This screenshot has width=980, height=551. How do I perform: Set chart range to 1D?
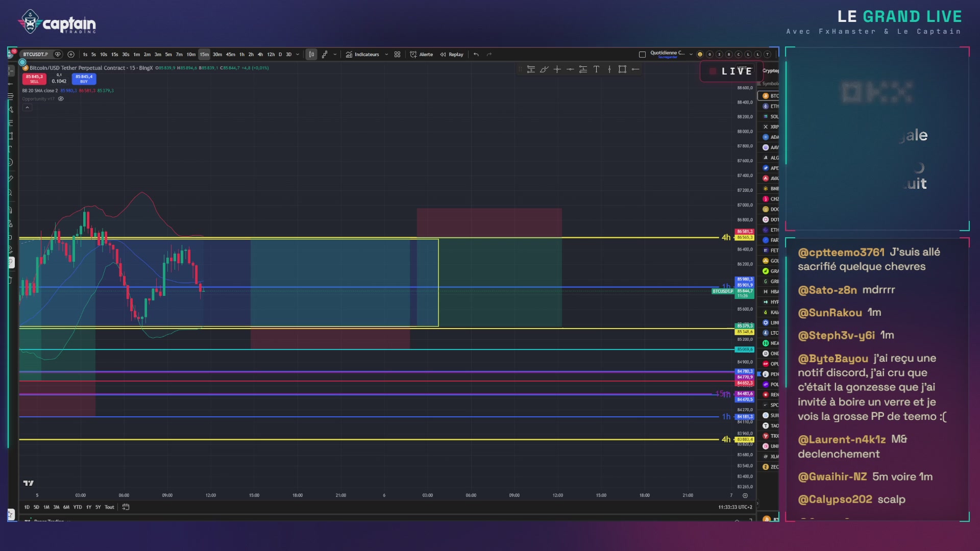pos(27,507)
